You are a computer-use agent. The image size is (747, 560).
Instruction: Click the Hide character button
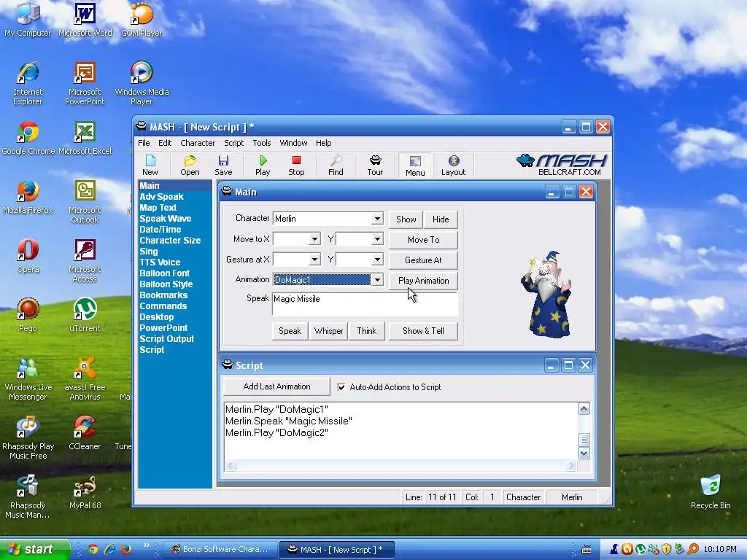[441, 219]
